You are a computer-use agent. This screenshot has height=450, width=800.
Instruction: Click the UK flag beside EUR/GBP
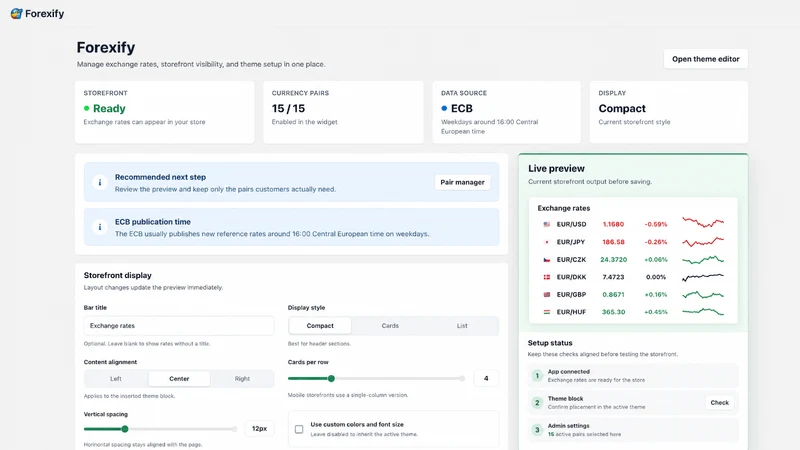[x=547, y=294]
